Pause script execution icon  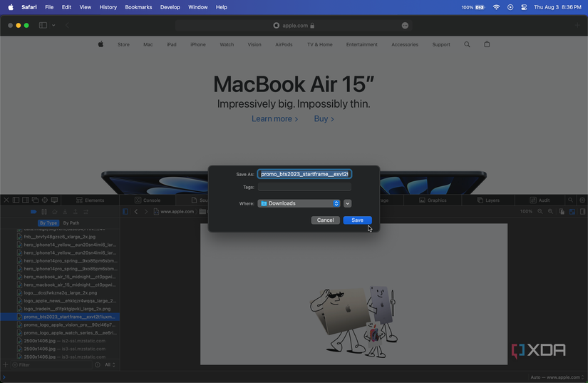click(x=44, y=212)
